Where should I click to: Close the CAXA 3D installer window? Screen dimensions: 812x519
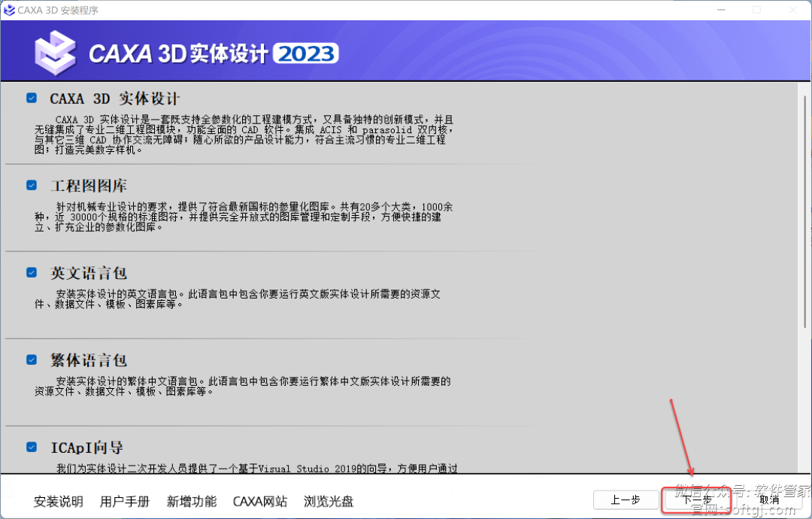pos(792,10)
